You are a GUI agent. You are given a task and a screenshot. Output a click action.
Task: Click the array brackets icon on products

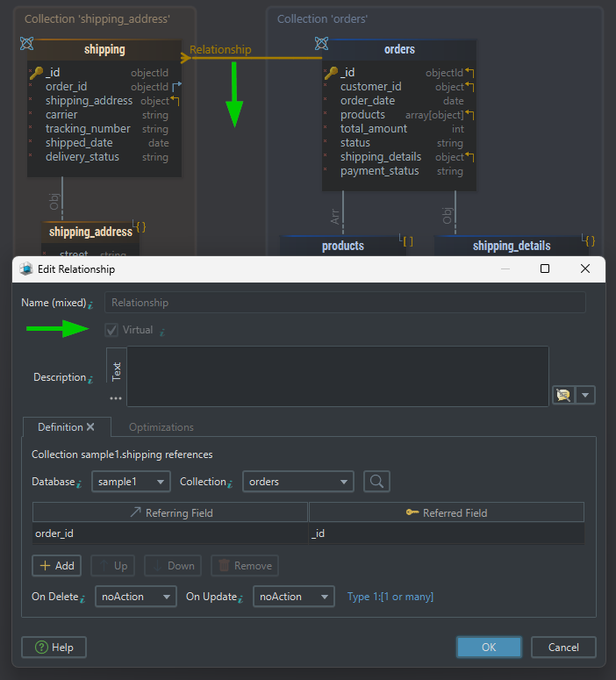click(x=407, y=241)
